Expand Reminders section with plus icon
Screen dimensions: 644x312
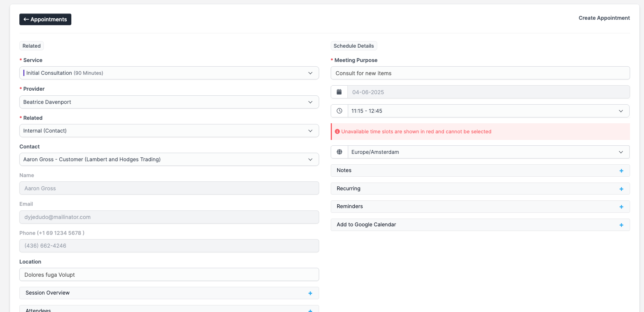[x=621, y=207]
